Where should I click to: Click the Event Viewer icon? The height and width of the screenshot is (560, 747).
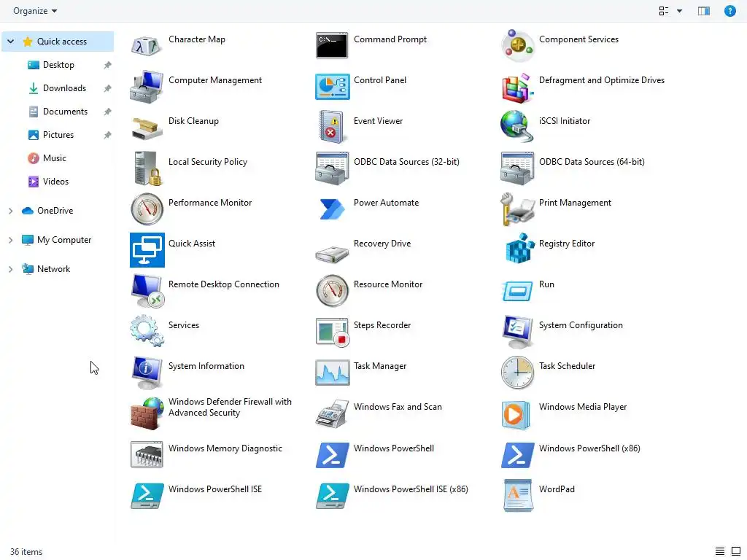click(332, 128)
